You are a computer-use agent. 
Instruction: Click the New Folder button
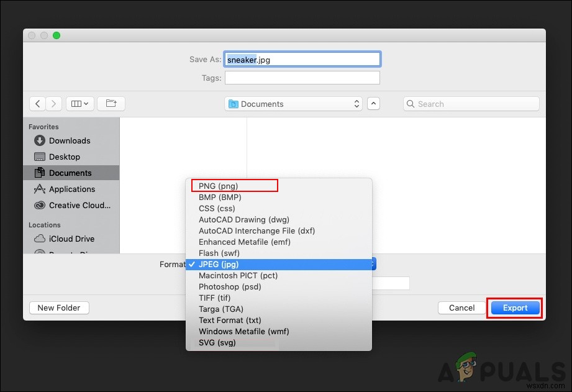pyautogui.click(x=59, y=308)
